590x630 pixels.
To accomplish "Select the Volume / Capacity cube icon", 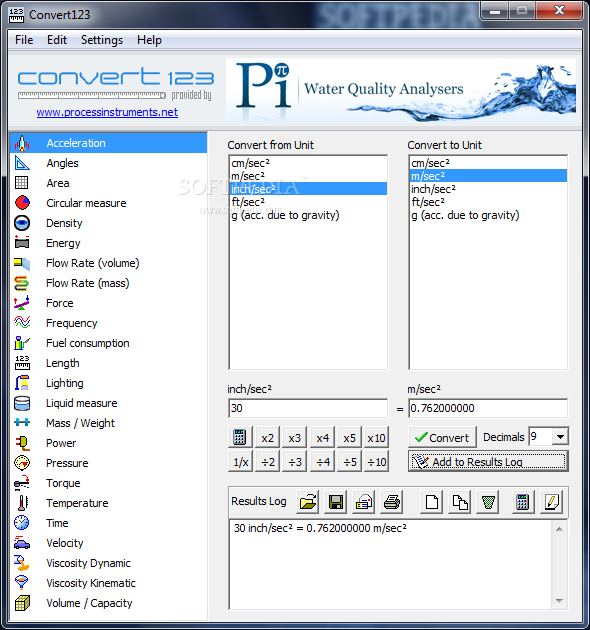I will click(x=22, y=603).
